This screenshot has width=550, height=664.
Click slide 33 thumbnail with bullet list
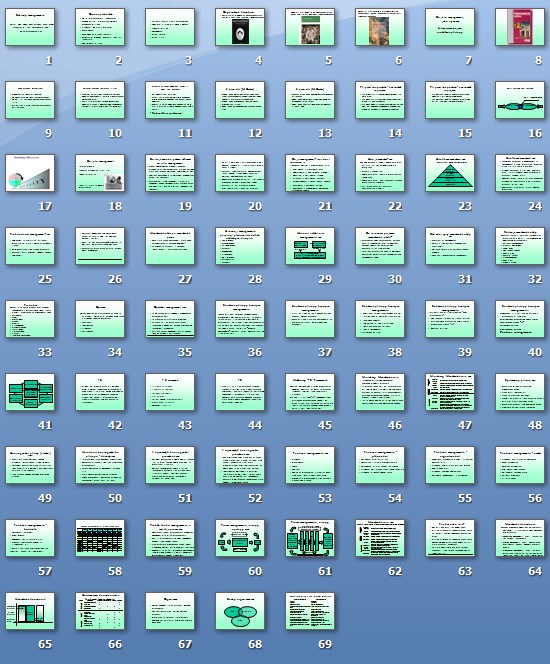click(30, 319)
